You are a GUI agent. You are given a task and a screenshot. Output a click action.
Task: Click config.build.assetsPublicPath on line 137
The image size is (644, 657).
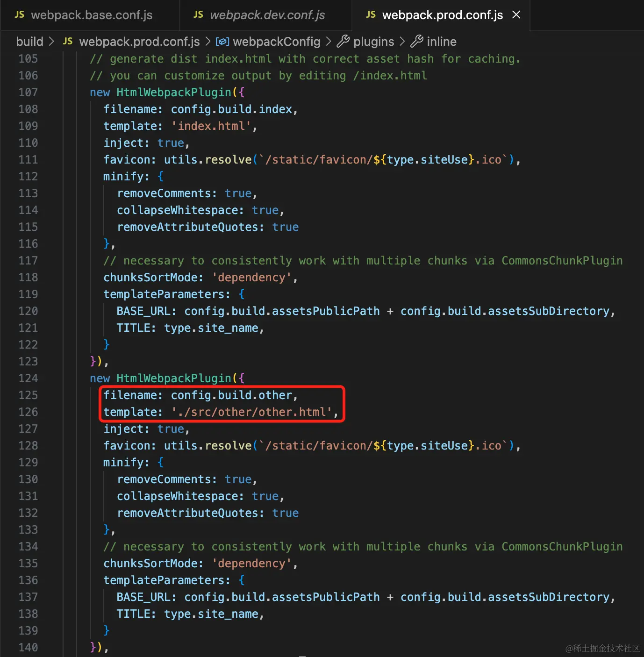pyautogui.click(x=282, y=597)
